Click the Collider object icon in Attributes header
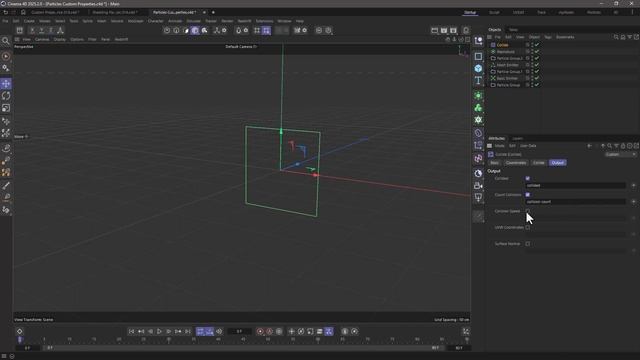Viewport: 640px width, 360px height. (491, 154)
